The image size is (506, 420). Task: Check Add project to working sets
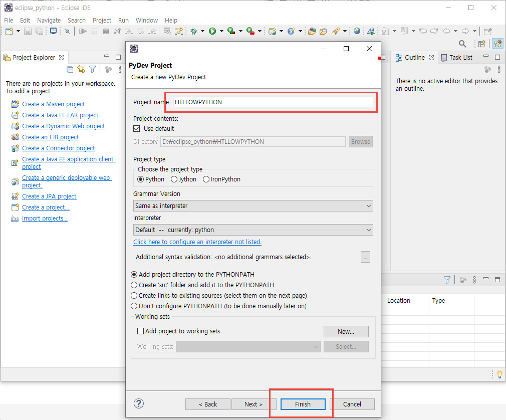coord(140,331)
